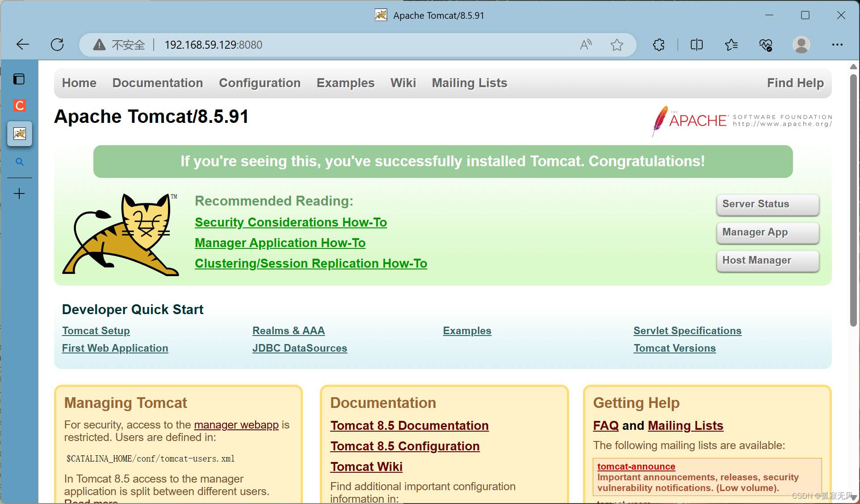Open Security Considerations How-To link
Image resolution: width=860 pixels, height=504 pixels.
[x=291, y=222]
